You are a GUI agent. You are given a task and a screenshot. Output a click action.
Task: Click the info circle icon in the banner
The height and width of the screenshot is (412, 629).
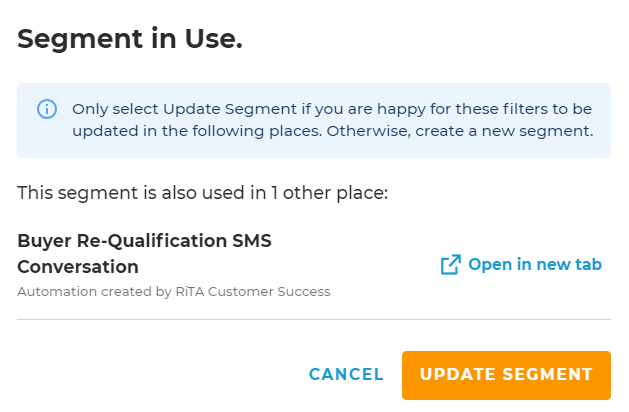(47, 109)
